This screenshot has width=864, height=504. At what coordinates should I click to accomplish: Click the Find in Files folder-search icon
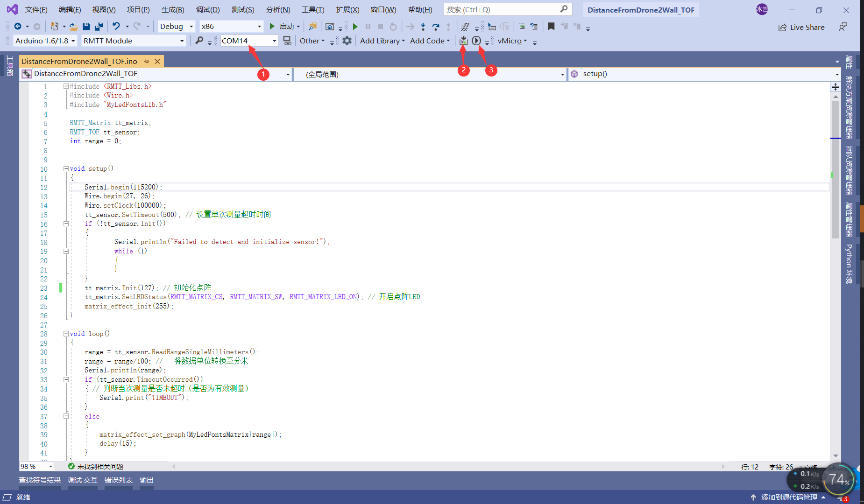[312, 27]
